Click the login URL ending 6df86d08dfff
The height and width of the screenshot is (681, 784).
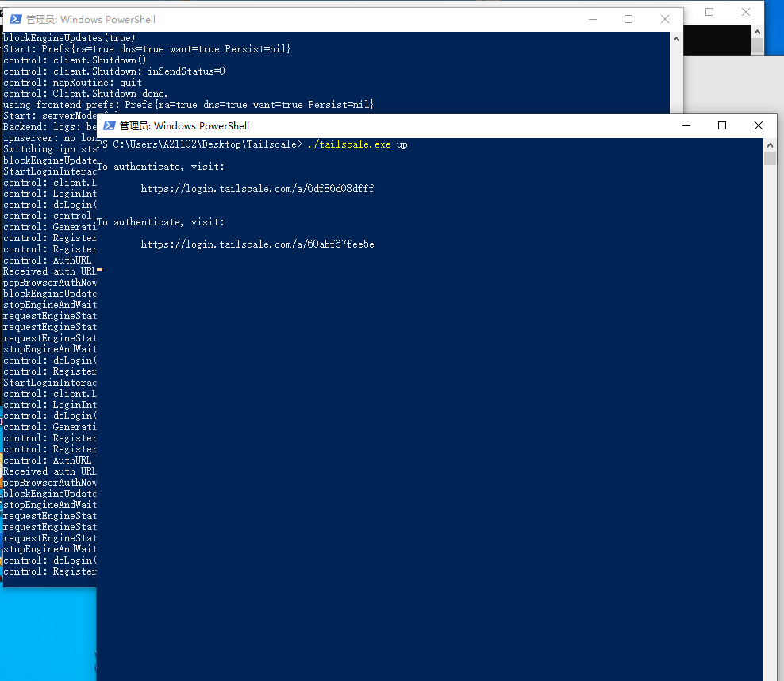click(257, 188)
